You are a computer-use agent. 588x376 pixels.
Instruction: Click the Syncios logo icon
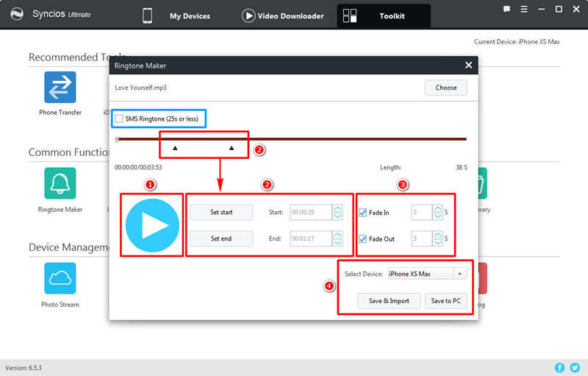point(17,14)
